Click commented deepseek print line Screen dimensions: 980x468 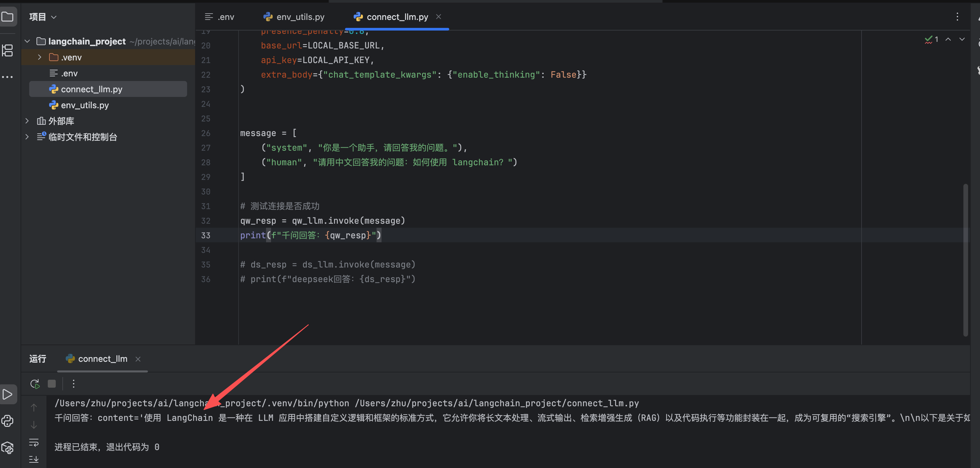pyautogui.click(x=327, y=279)
